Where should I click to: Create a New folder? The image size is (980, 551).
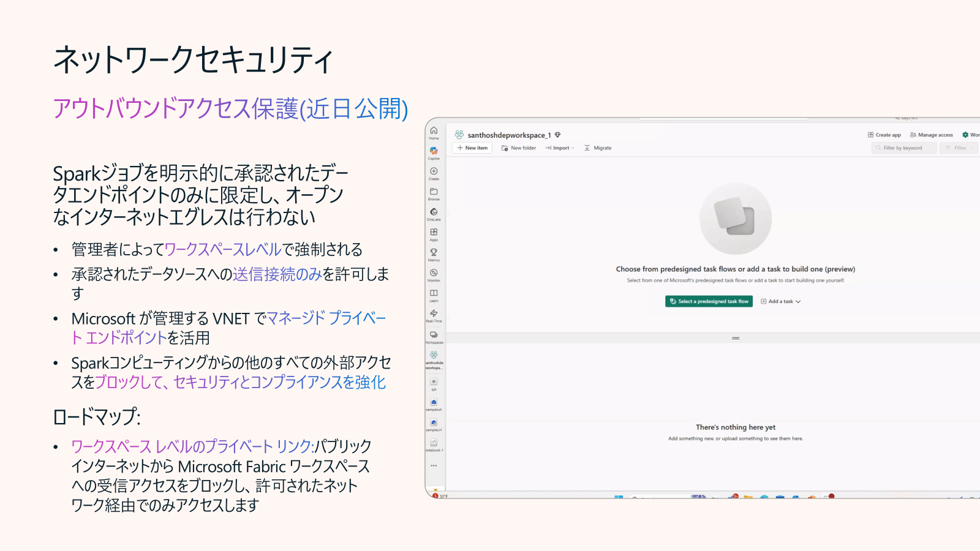[518, 148]
